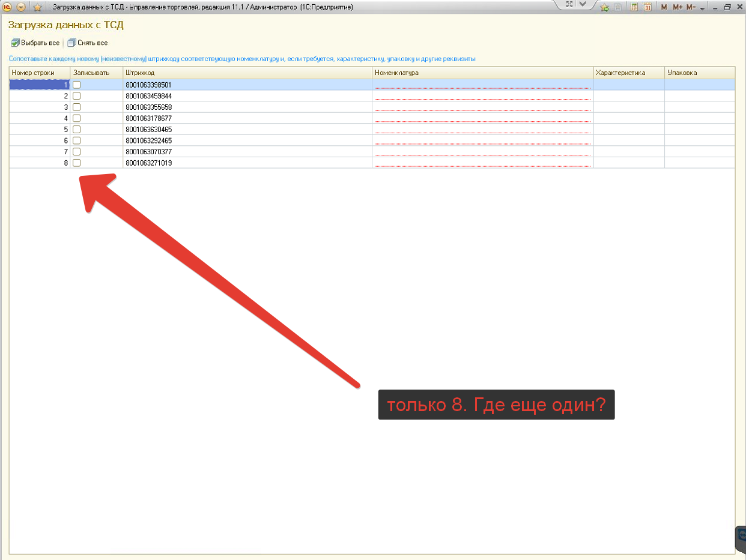Click the M+ memory add button
This screenshot has width=746, height=560.
[678, 7]
